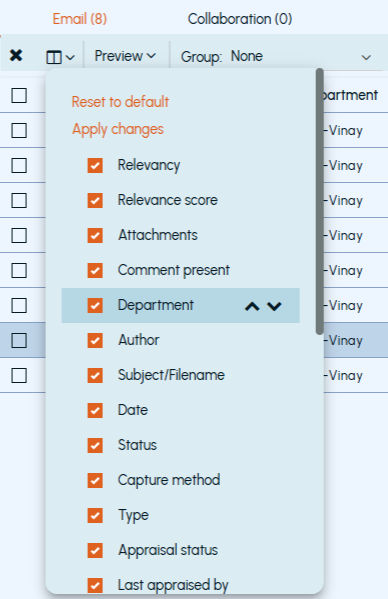Toggle the Capture method checkbox
Image resolution: width=388 pixels, height=599 pixels.
[95, 481]
